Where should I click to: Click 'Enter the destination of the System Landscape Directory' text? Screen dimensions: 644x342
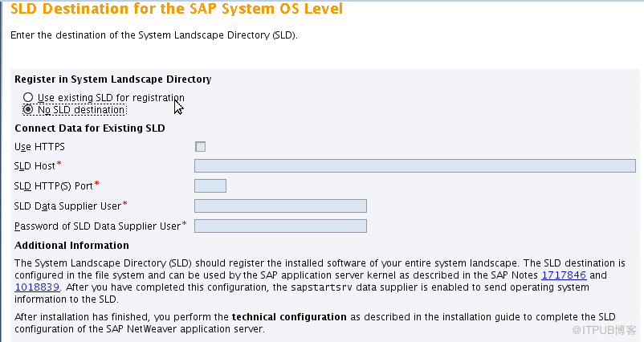pos(154,35)
